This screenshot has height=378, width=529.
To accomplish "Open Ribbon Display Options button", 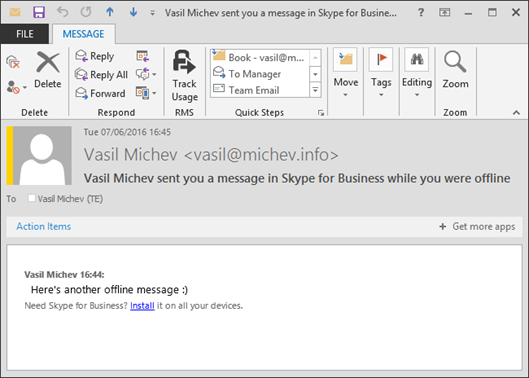I will click(x=444, y=12).
